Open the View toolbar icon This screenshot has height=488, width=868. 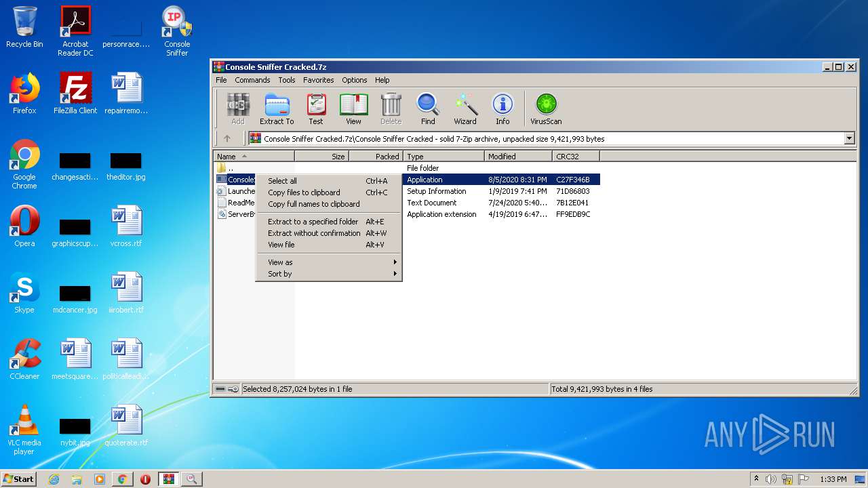tap(353, 109)
